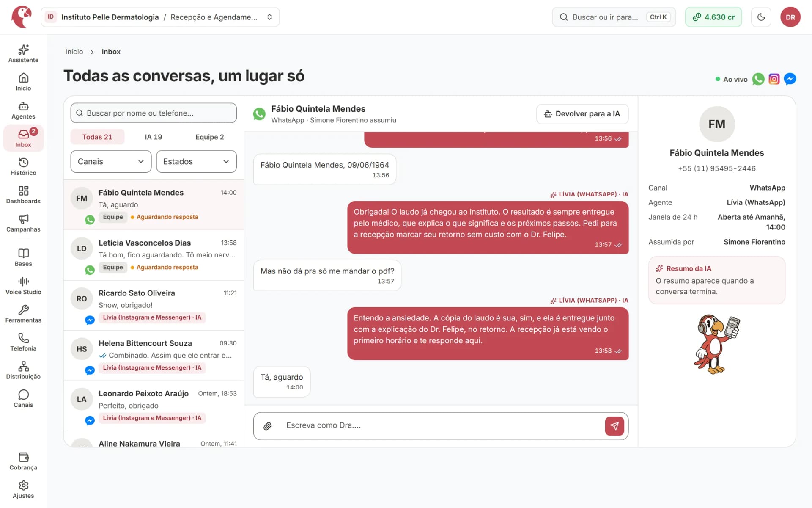Click the Messenger live channel icon
The image size is (812, 508).
[790, 79]
